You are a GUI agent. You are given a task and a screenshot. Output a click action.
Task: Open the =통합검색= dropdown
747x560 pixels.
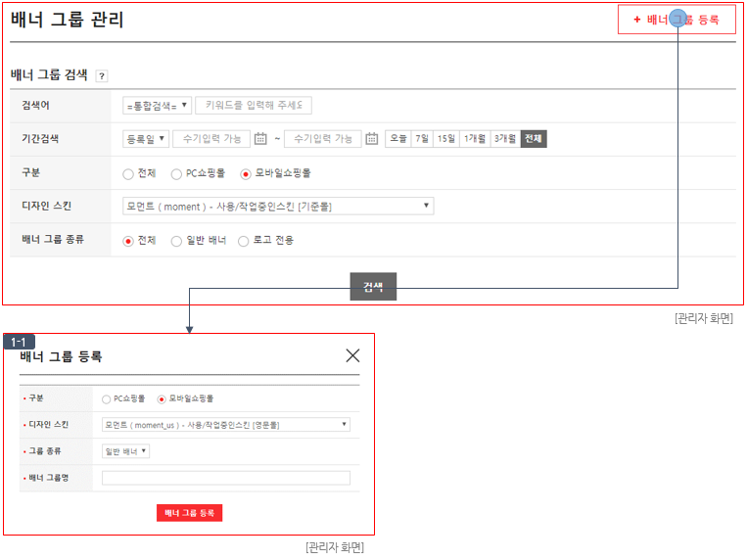[x=157, y=106]
